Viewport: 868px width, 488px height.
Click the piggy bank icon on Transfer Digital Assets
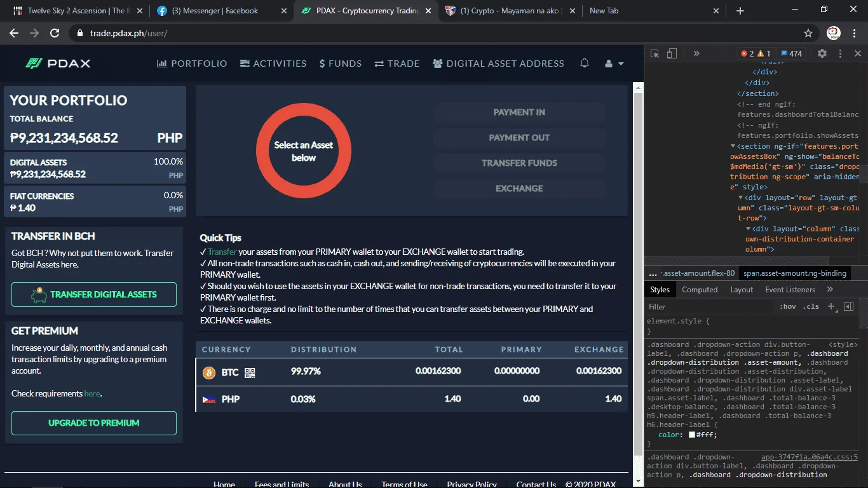[39, 295]
